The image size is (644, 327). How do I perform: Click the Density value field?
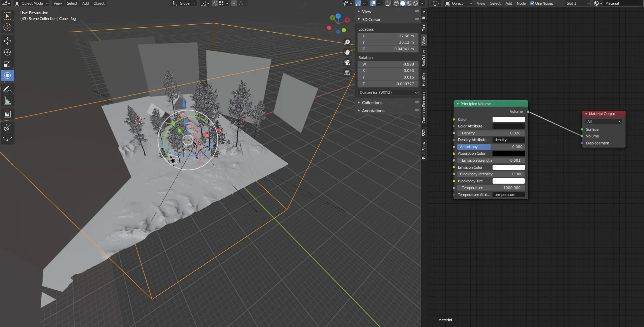(491, 133)
